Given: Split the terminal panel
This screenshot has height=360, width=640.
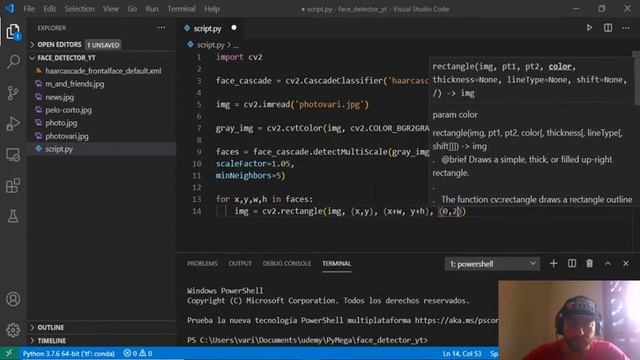Looking at the screenshot, I should coord(572,264).
